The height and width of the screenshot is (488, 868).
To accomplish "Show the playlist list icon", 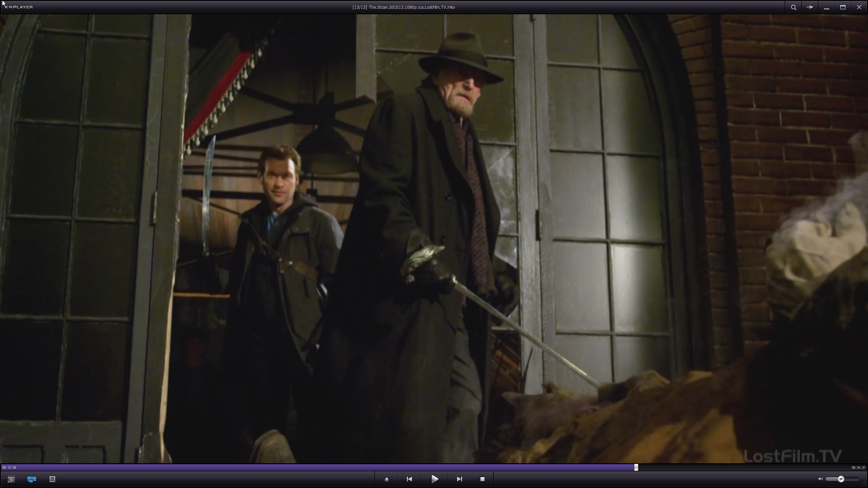I will tap(52, 479).
